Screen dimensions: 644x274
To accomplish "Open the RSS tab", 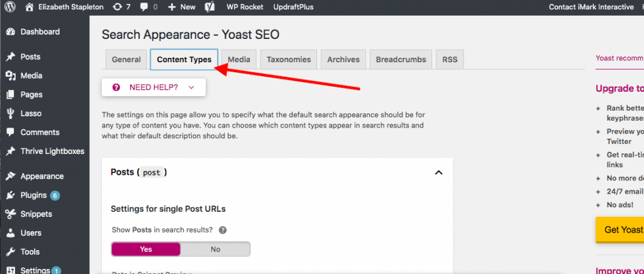I will coord(450,60).
